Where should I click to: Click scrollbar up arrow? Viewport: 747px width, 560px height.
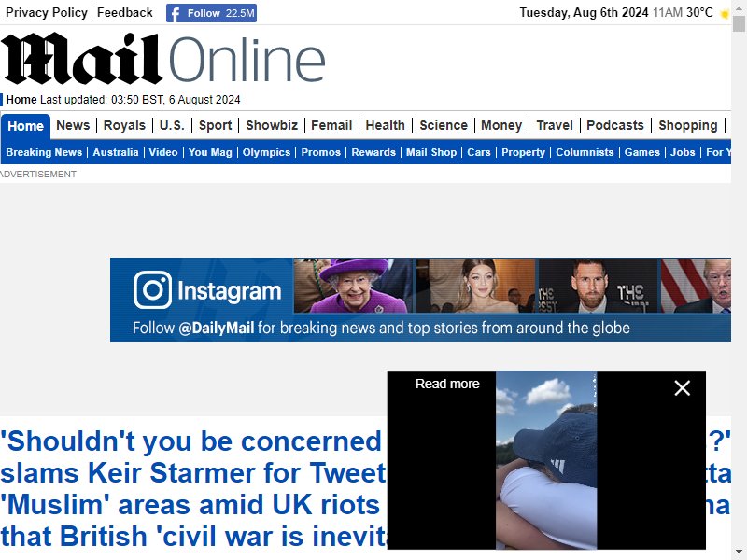[739, 7]
